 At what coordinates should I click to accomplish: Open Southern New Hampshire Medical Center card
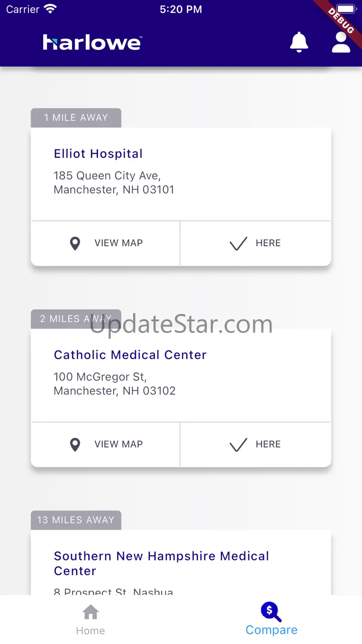[162, 563]
